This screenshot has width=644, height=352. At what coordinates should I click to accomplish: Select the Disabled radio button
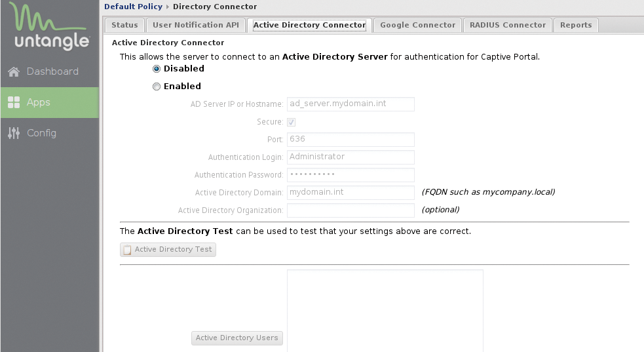157,69
